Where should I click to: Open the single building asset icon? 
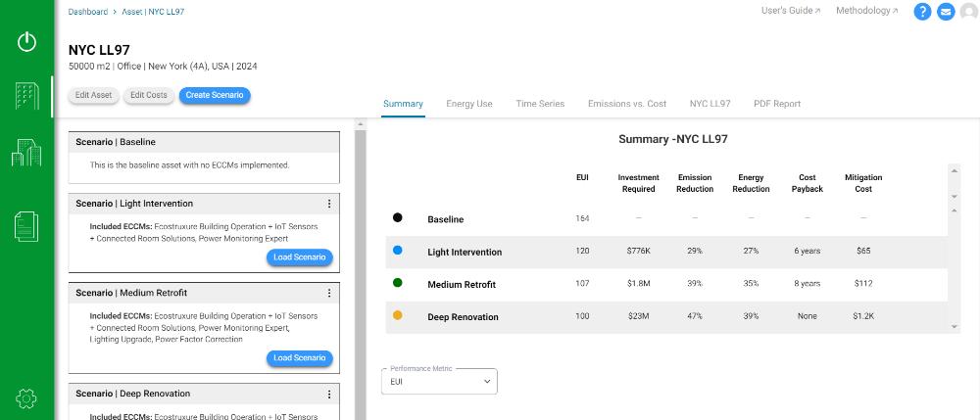(26, 96)
